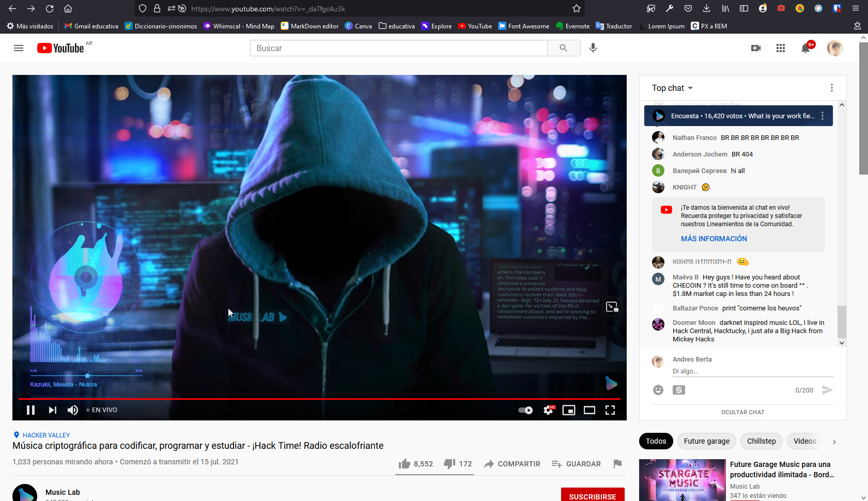Go to the browser home page
Image resolution: width=868 pixels, height=501 pixels.
click(x=68, y=9)
